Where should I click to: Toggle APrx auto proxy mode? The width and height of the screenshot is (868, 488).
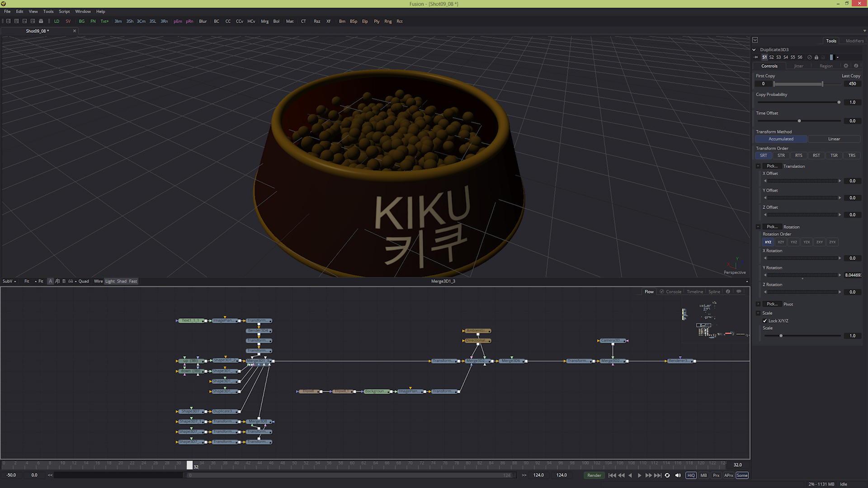pyautogui.click(x=729, y=475)
